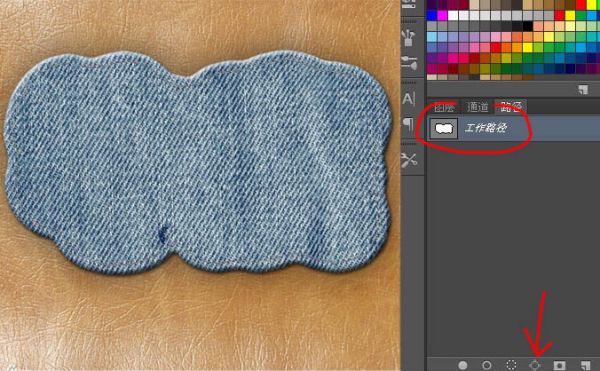The width and height of the screenshot is (600, 371).
Task: Add a mask from the Paths panel
Action: 559,365
